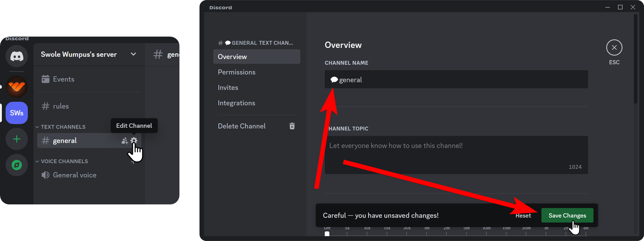Click the Channel Name input field
Image resolution: width=644 pixels, height=241 pixels.
[x=456, y=79]
